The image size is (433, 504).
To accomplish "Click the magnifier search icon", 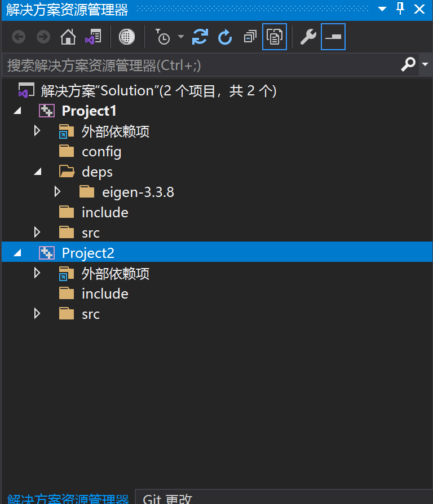I will 408,64.
